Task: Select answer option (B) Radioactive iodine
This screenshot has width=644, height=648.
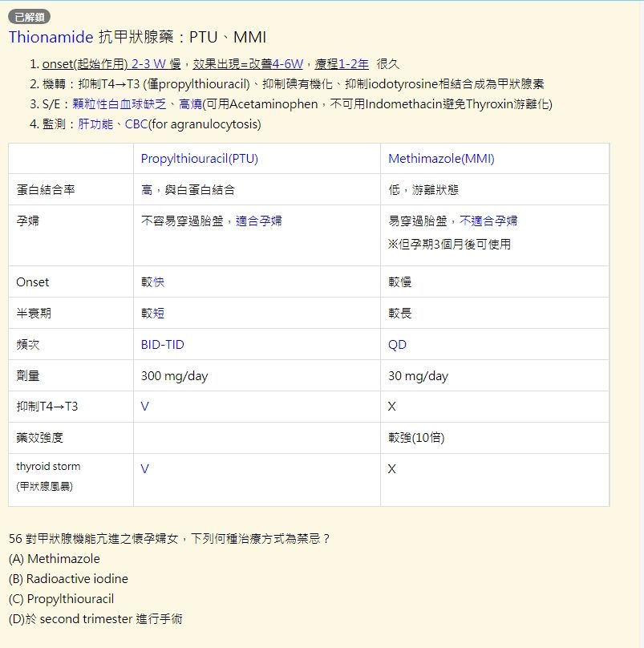Action: coord(67,578)
